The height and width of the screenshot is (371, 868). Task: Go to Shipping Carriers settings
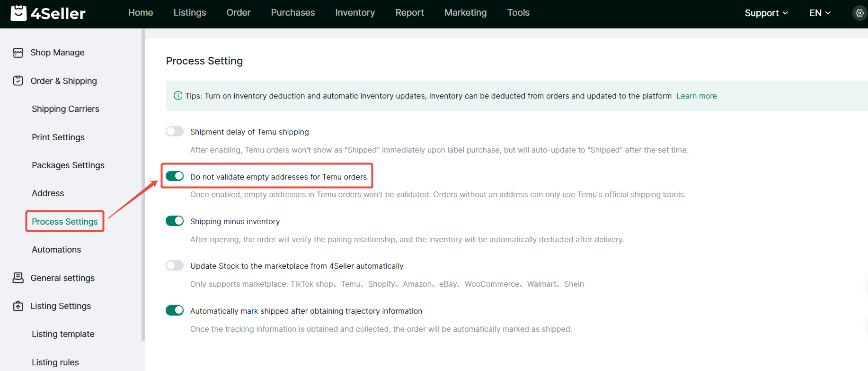(x=65, y=109)
